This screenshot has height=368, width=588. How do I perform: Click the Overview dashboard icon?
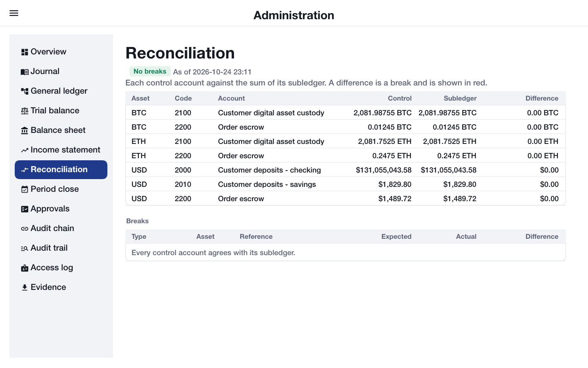pos(24,52)
